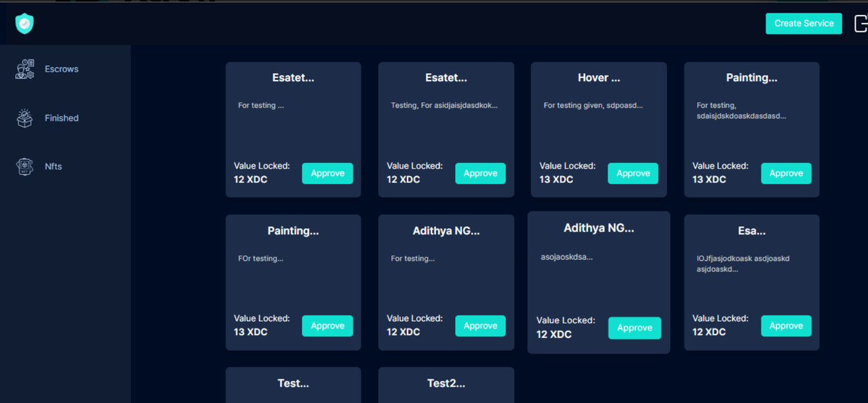Approve the Adithya NG card described 'asojaoskdsa...'
Image resolution: width=868 pixels, height=403 pixels.
[x=635, y=328]
